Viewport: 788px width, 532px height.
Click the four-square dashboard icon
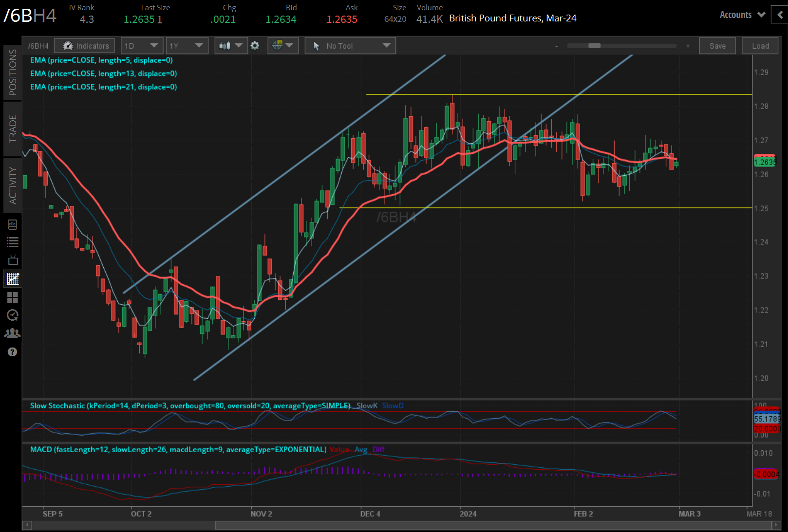13,297
